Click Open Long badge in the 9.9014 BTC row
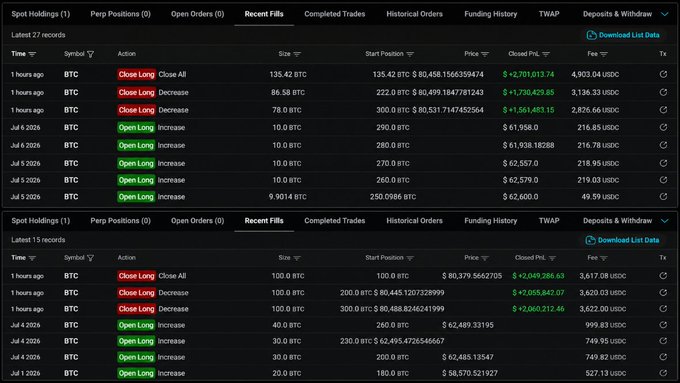680x383 pixels. click(136, 196)
